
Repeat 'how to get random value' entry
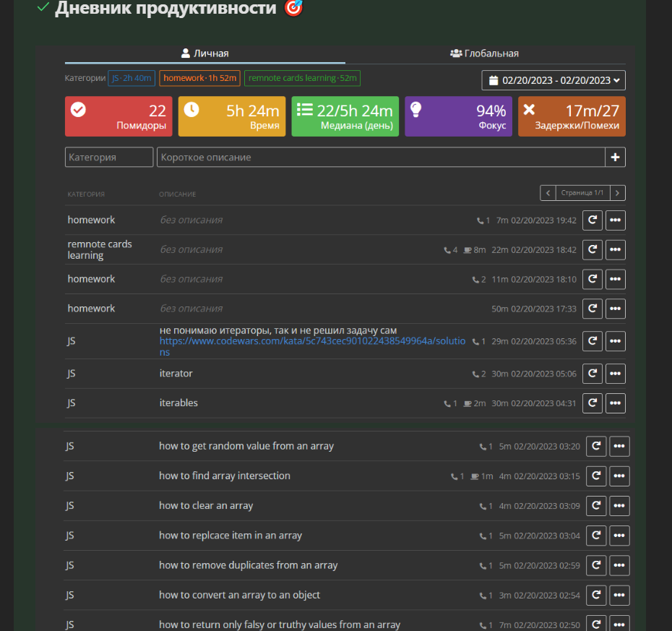coord(595,447)
